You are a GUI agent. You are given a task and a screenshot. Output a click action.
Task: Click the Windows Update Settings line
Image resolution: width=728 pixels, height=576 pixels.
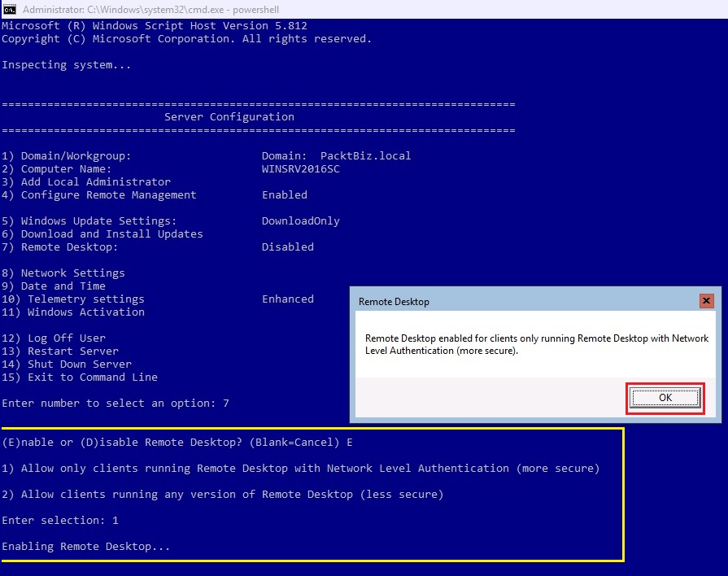click(x=89, y=220)
